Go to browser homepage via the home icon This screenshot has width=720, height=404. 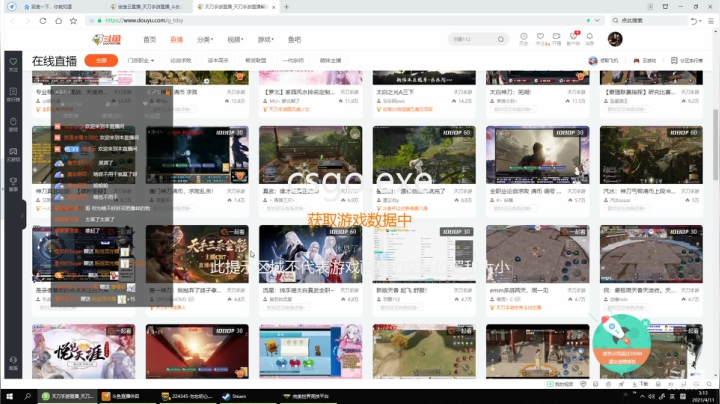[x=58, y=21]
